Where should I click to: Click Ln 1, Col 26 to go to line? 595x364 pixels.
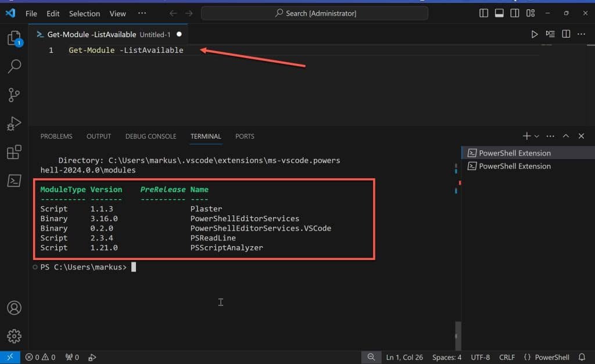(404, 357)
